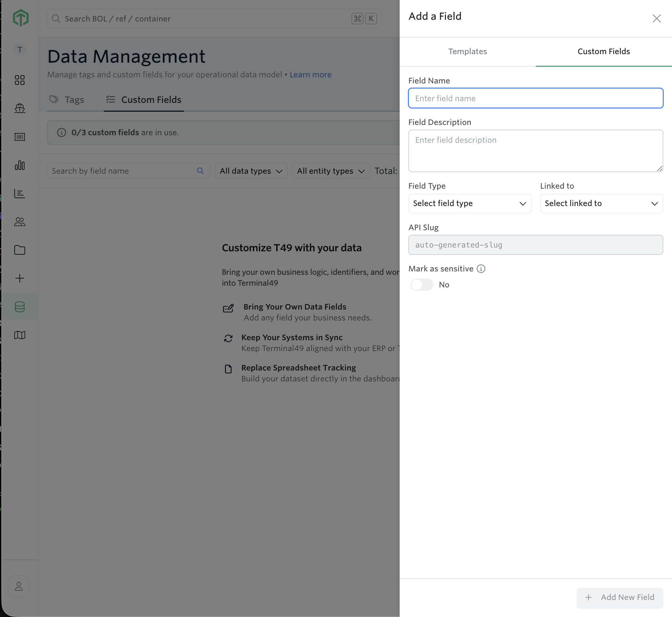
Task: Close the Add a Field panel
Action: pos(657,18)
